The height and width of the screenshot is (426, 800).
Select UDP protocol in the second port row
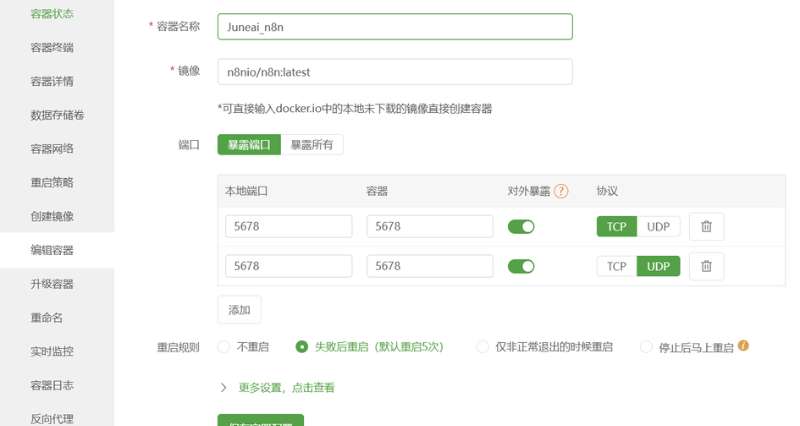[658, 266]
